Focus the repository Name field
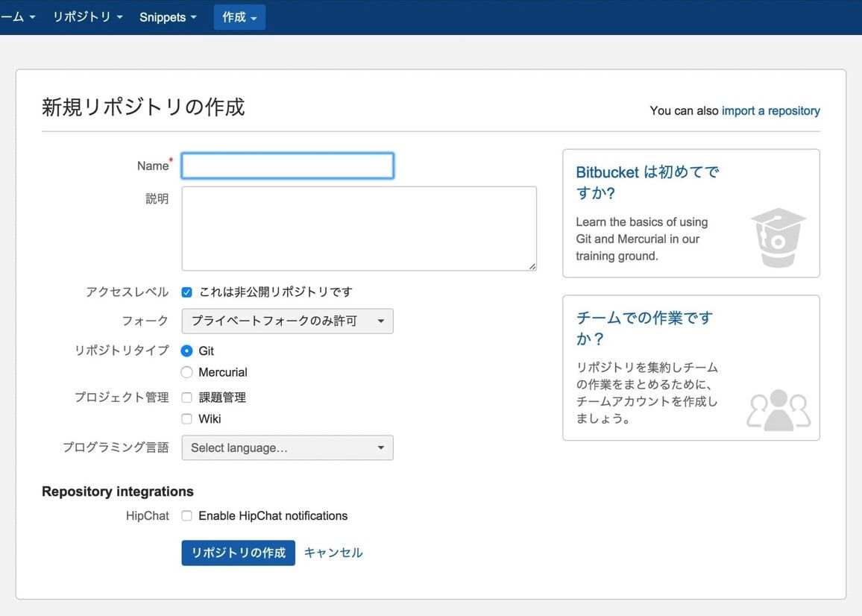 tap(288, 166)
